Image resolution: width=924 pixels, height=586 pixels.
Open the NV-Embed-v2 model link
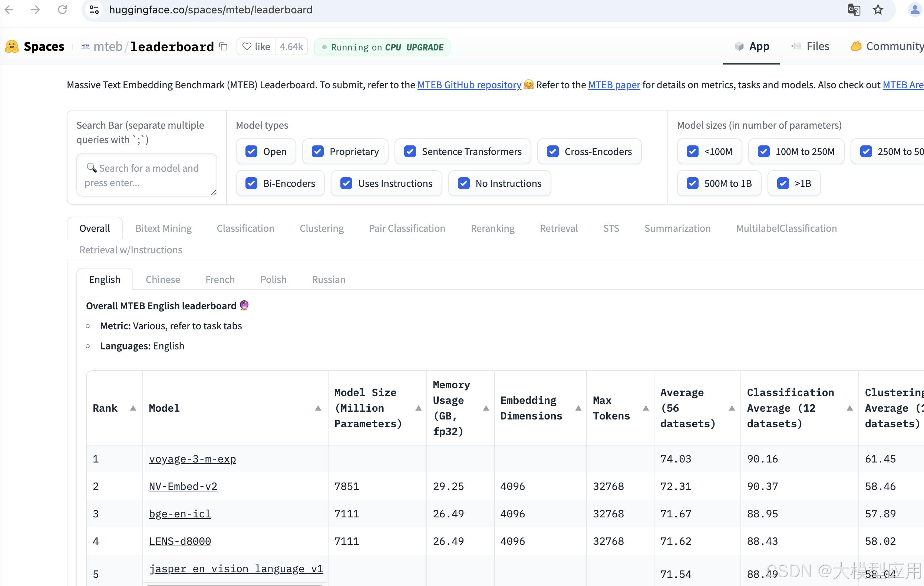pos(183,486)
